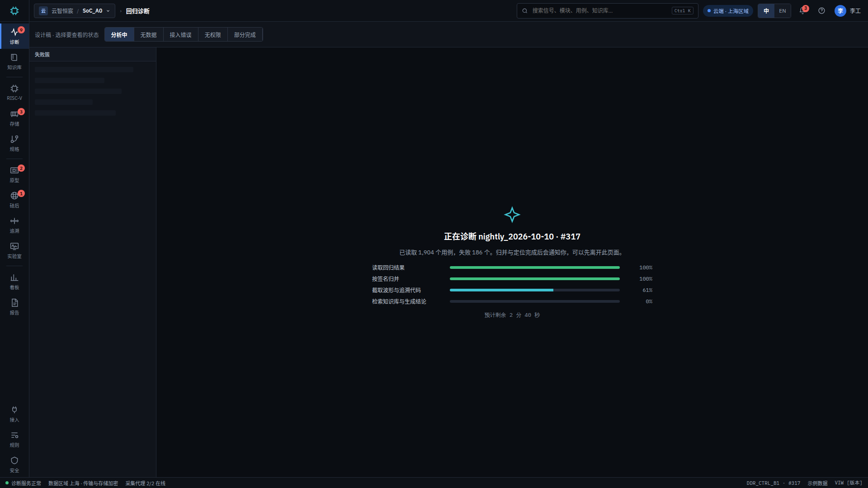Image resolution: width=868 pixels, height=488 pixels.
Task: Open the 接入 plug section
Action: pyautogui.click(x=14, y=414)
